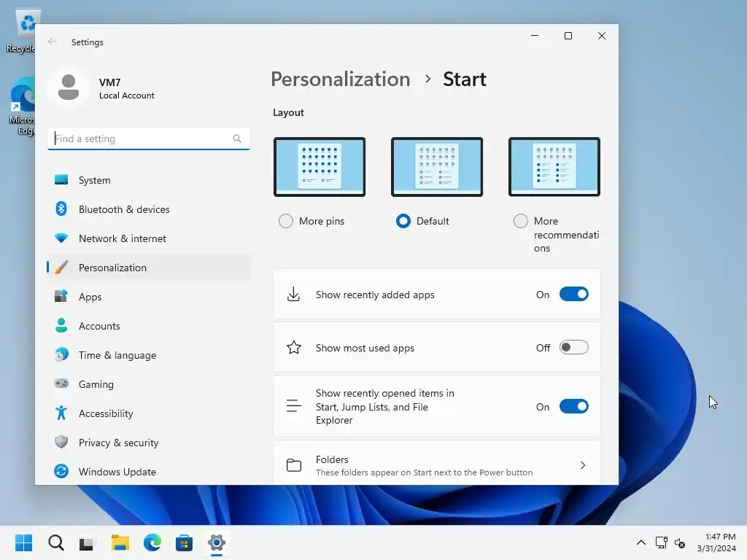Click the star icon beside most used apps
Screen dimensions: 747x560
[293, 347]
